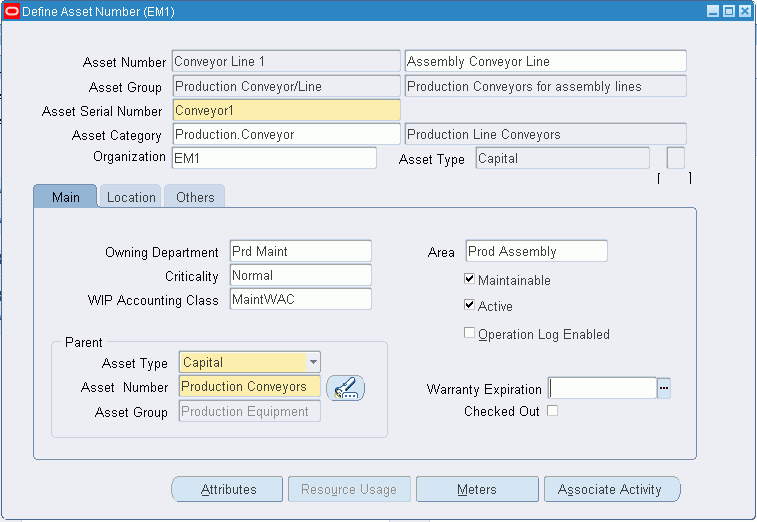Viewport: 757px width, 522px height.
Task: Open the Warranty Expiration date picker button
Action: coord(664,388)
